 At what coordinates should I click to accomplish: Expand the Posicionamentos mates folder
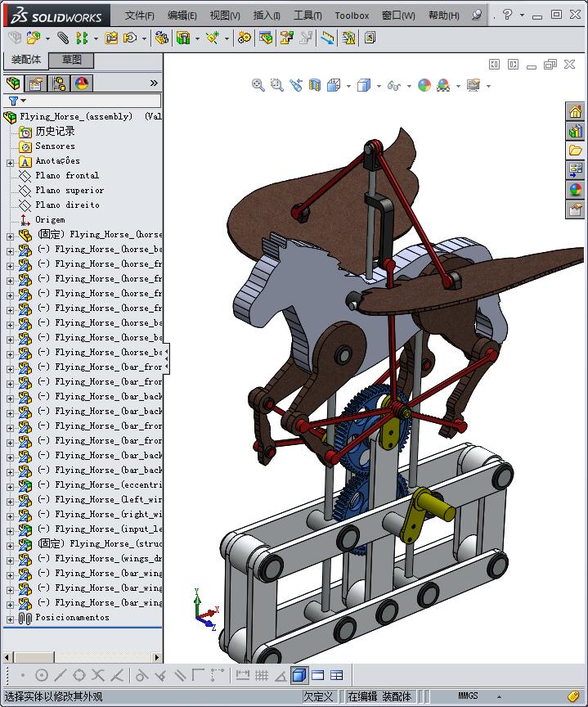pyautogui.click(x=10, y=618)
